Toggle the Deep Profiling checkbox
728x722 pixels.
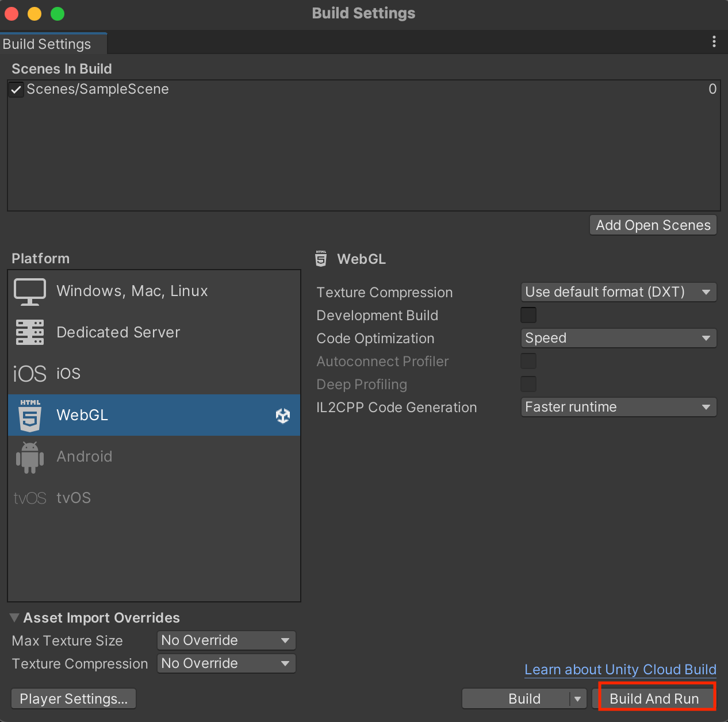(x=528, y=384)
